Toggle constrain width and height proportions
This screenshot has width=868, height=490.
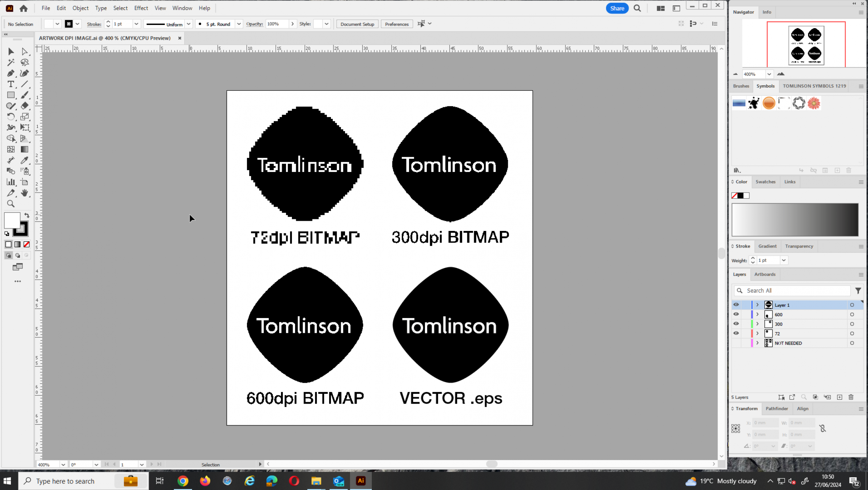coord(823,429)
